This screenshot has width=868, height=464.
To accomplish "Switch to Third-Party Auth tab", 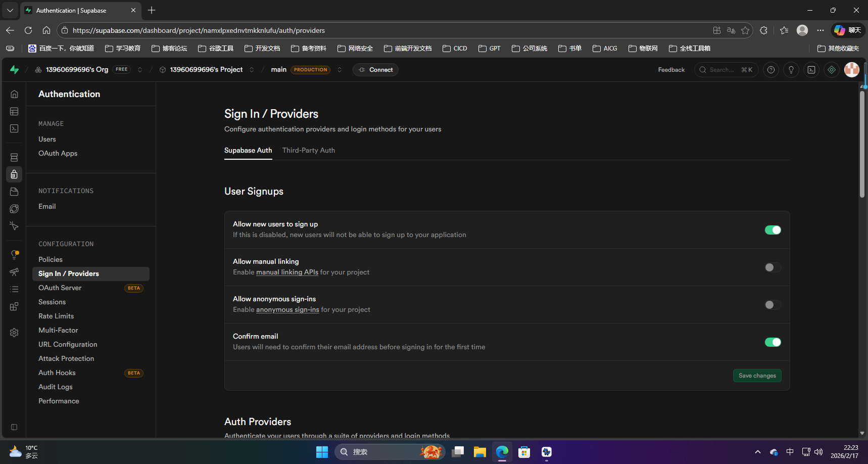I will tap(309, 150).
